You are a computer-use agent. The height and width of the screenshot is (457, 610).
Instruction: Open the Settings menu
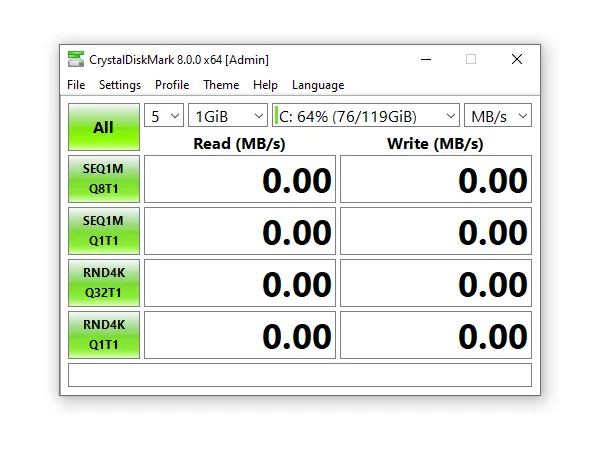120,85
